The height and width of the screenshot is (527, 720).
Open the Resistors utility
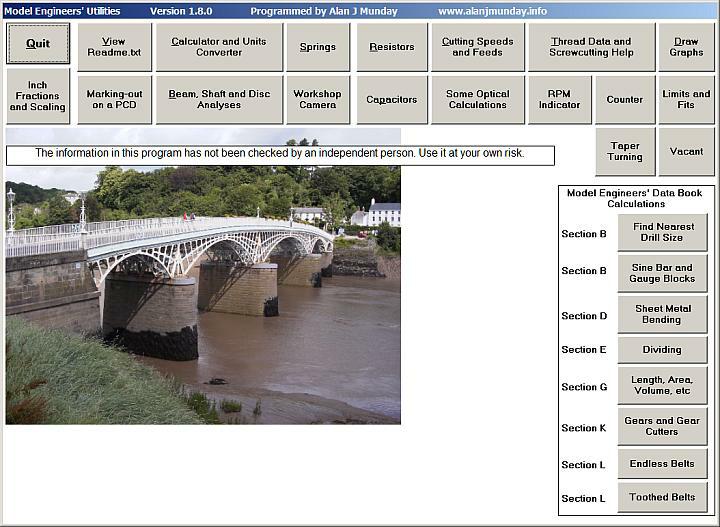pyautogui.click(x=392, y=47)
